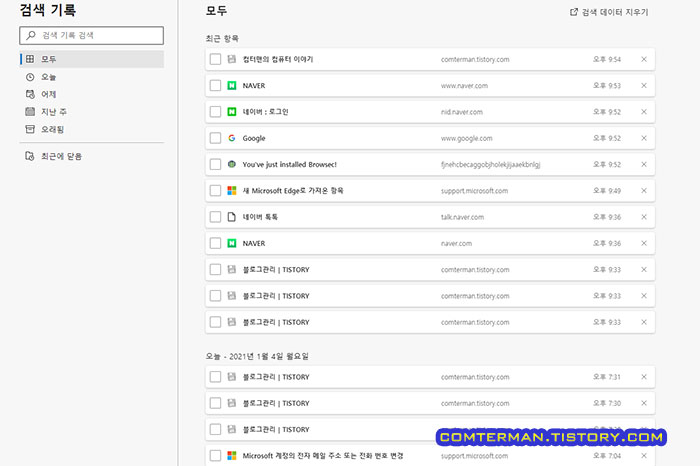Open 최근에 닫음 in the sidebar
This screenshot has width=700, height=466.
[92, 156]
